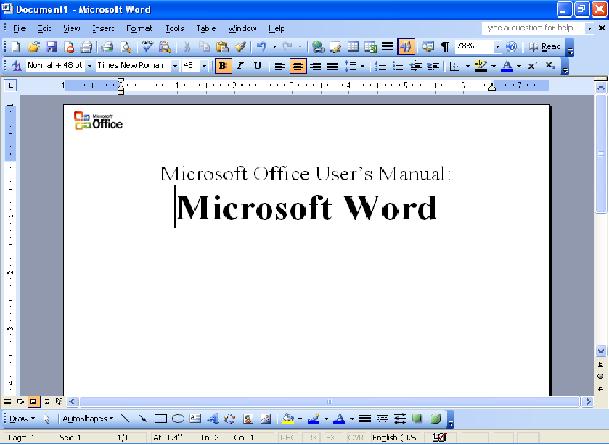Select the Format Painter brush
Image resolution: width=609 pixels, height=445 pixels.
tap(240, 47)
